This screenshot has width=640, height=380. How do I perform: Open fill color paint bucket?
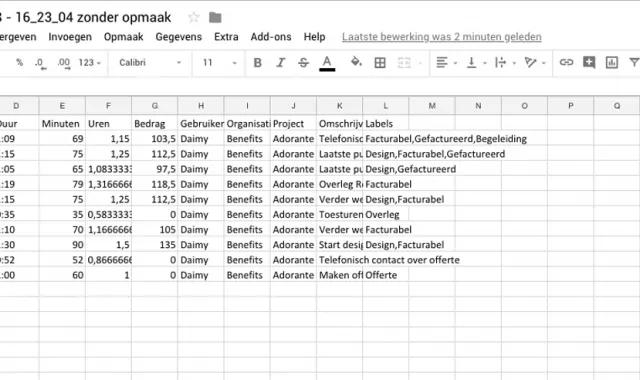click(x=356, y=62)
